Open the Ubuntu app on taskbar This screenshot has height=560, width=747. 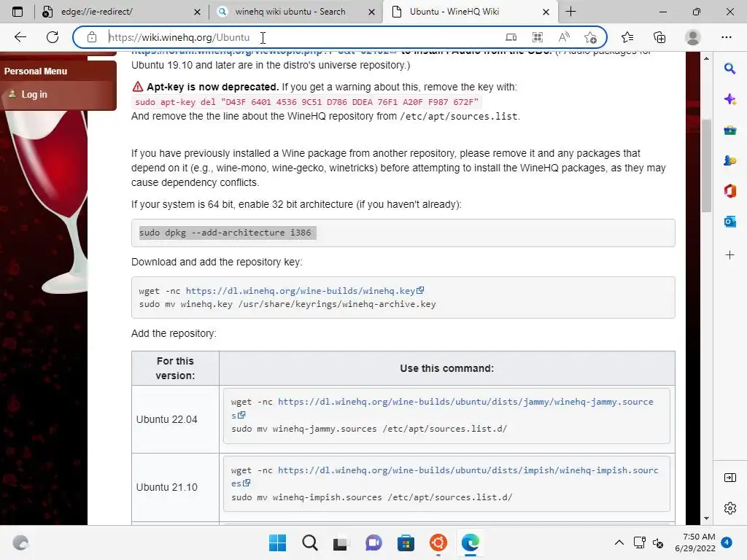(438, 542)
